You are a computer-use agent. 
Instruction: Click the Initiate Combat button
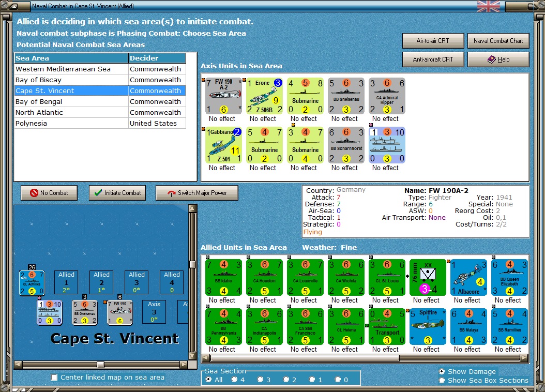(x=117, y=193)
